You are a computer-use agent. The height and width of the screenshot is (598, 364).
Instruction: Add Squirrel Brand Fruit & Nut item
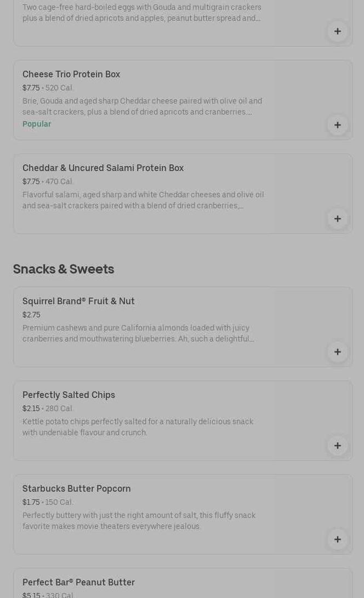337,352
